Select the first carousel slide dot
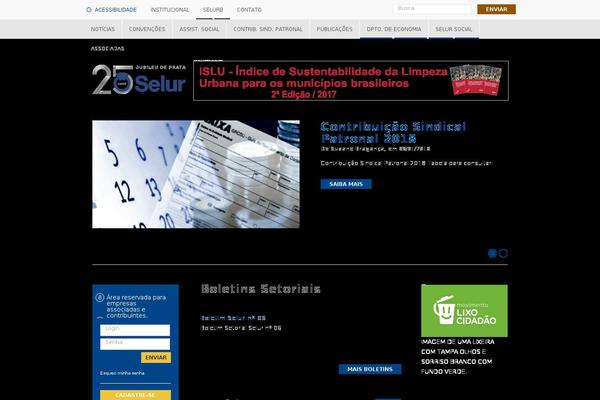The width and height of the screenshot is (600, 400). tap(492, 253)
